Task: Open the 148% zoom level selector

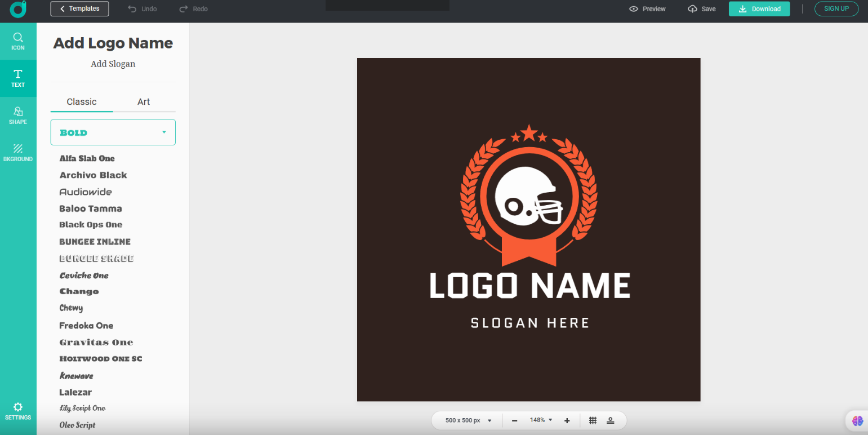Action: click(540, 420)
